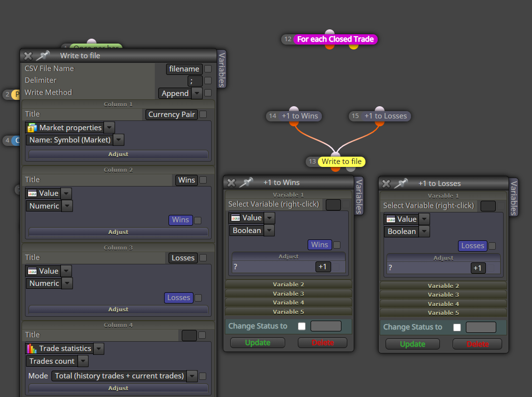
Task: Open the Mode Total history trades dropdown
Action: (192, 376)
